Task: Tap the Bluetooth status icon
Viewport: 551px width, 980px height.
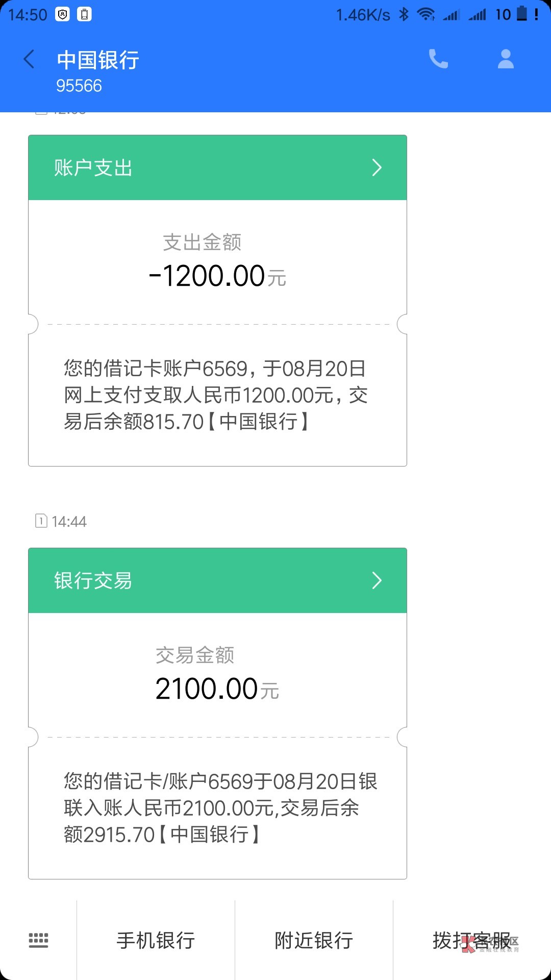Action: point(404,14)
